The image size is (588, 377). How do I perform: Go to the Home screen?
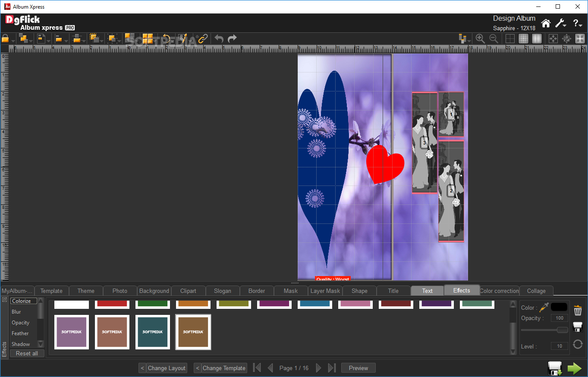point(546,23)
